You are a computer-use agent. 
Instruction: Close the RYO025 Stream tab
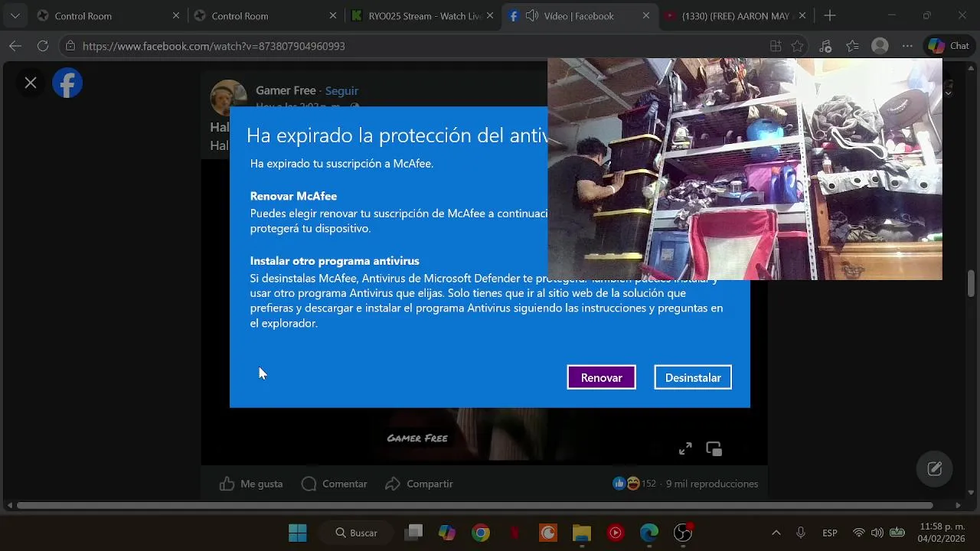coord(490,15)
